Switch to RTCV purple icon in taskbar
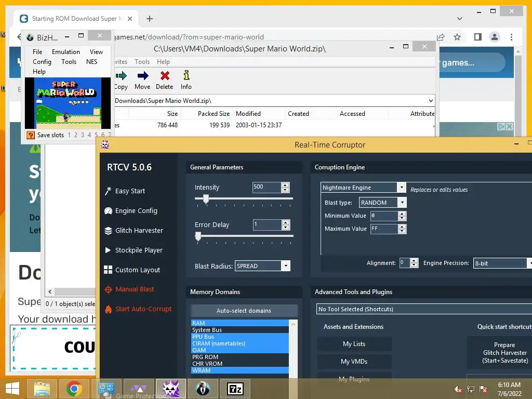 (170, 389)
